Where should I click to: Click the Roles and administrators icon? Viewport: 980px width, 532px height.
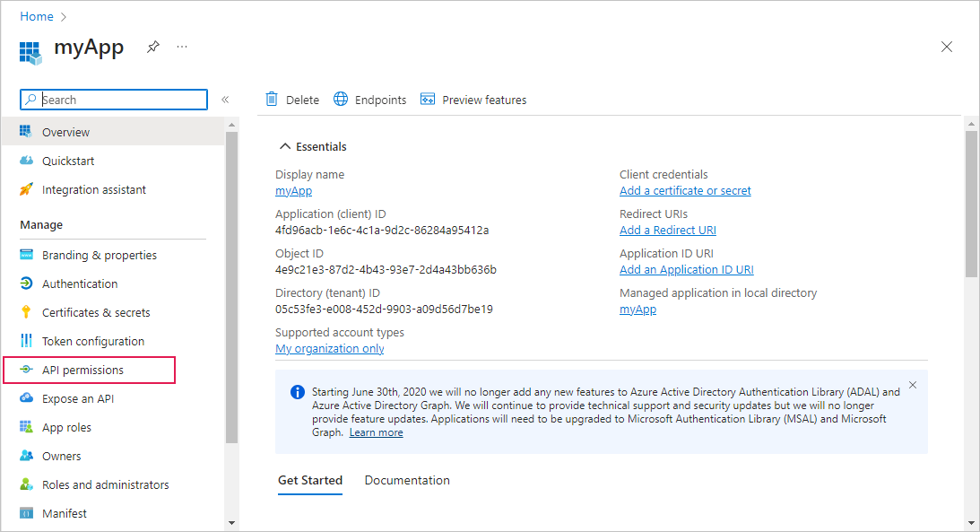[26, 484]
